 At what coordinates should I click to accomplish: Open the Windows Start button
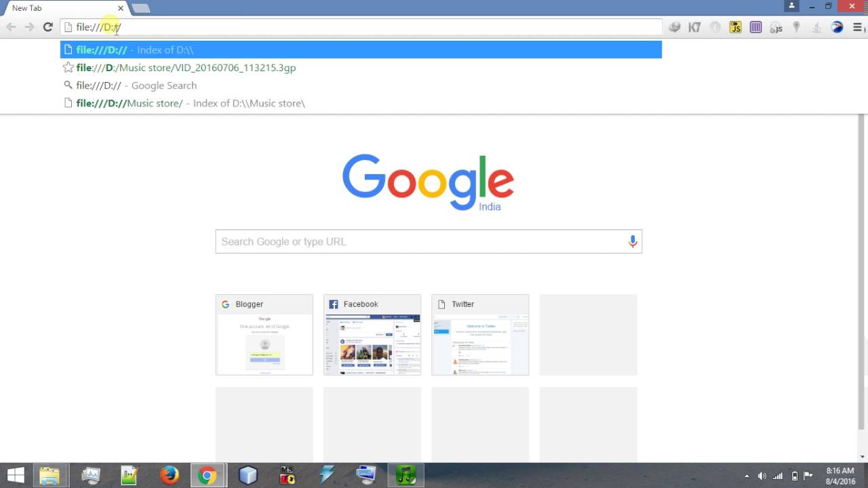16,475
